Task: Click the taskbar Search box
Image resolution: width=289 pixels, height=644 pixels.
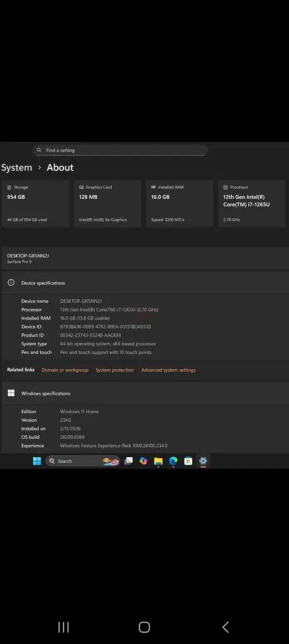Action: [82, 461]
